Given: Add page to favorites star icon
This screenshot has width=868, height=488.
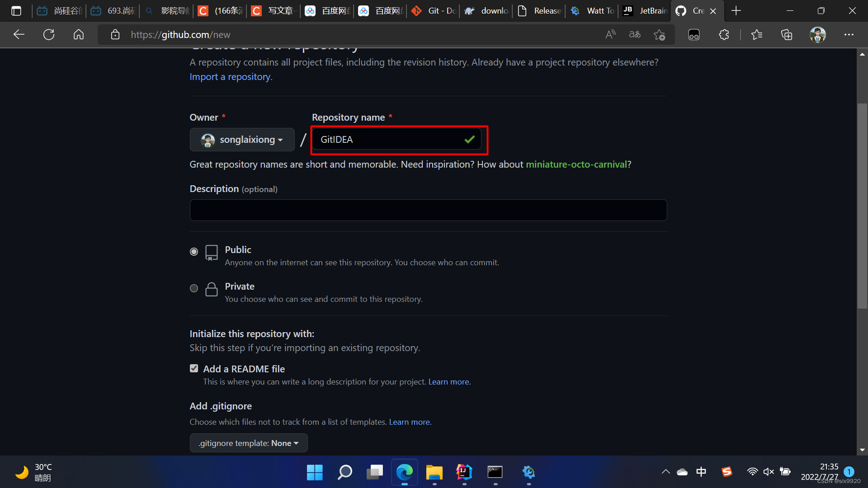Looking at the screenshot, I should click(659, 34).
